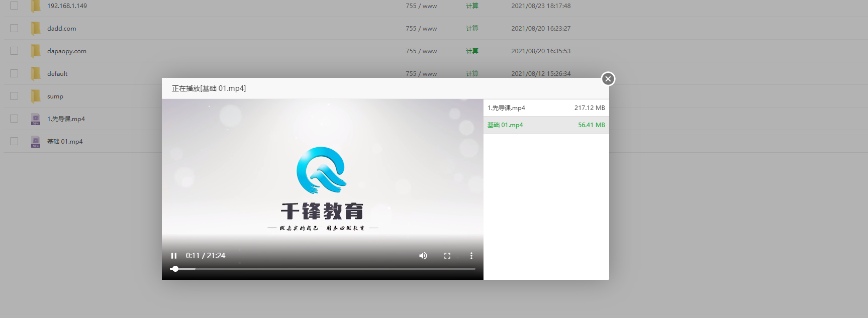Click the 2021/08/20 16:23:27 date cell

tap(541, 29)
